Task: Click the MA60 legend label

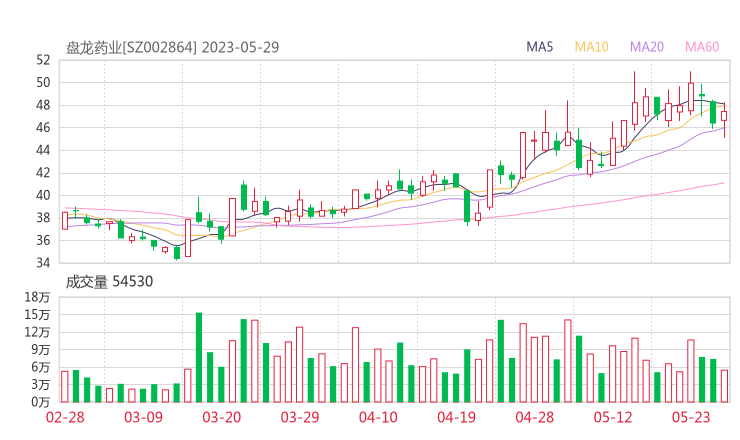Action: (x=702, y=47)
